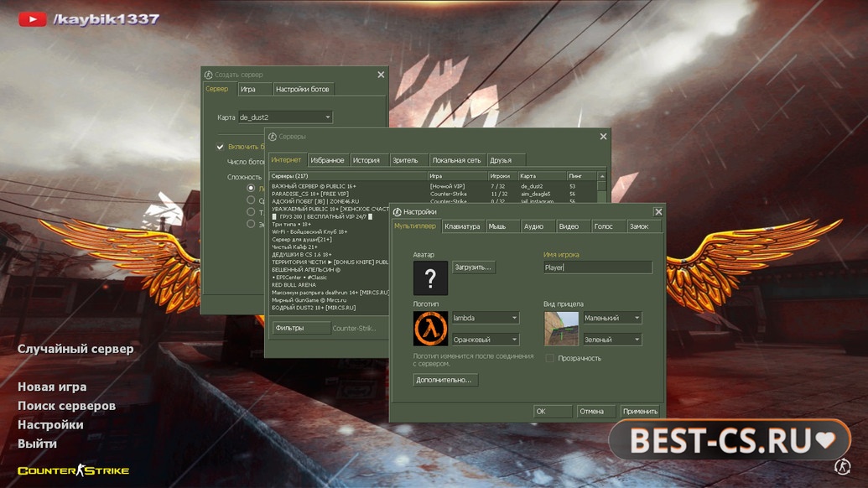Close the Создать сервер window
The height and width of the screenshot is (488, 868).
380,74
